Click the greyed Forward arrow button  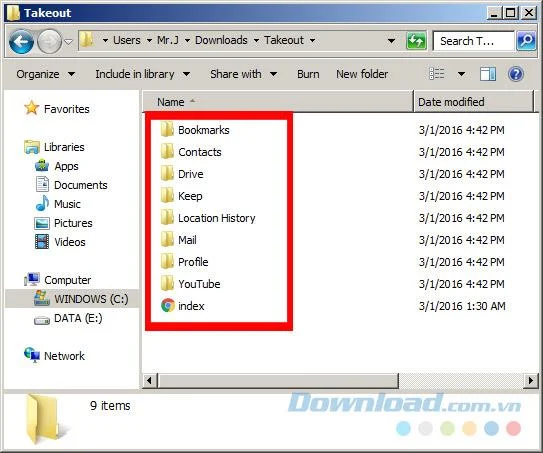(49, 42)
